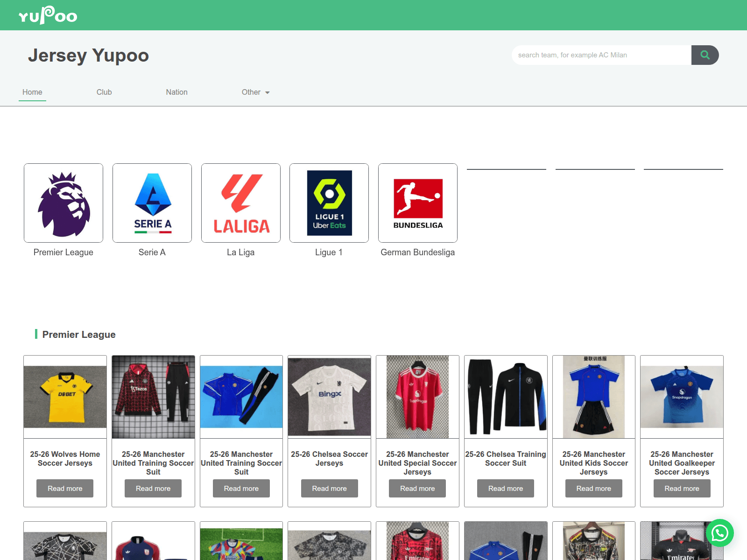Click the Premier League section heading
The image size is (747, 560).
click(x=79, y=335)
